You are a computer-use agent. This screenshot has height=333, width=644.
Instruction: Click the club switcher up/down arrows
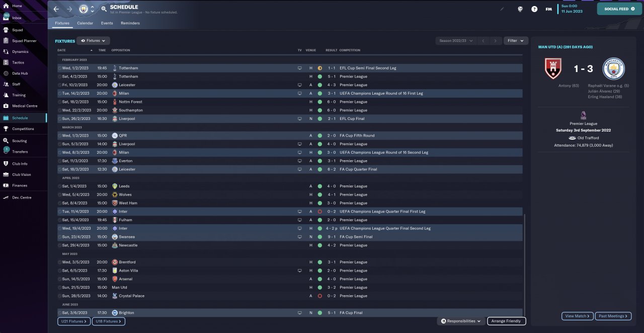tap(92, 9)
